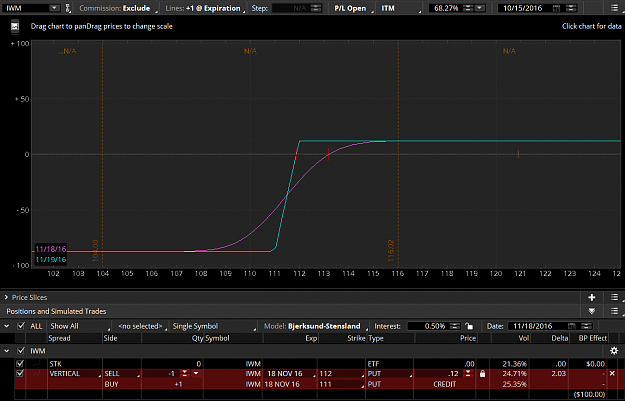Click the Interest 0.50% field
The image size is (625, 401).
click(427, 326)
